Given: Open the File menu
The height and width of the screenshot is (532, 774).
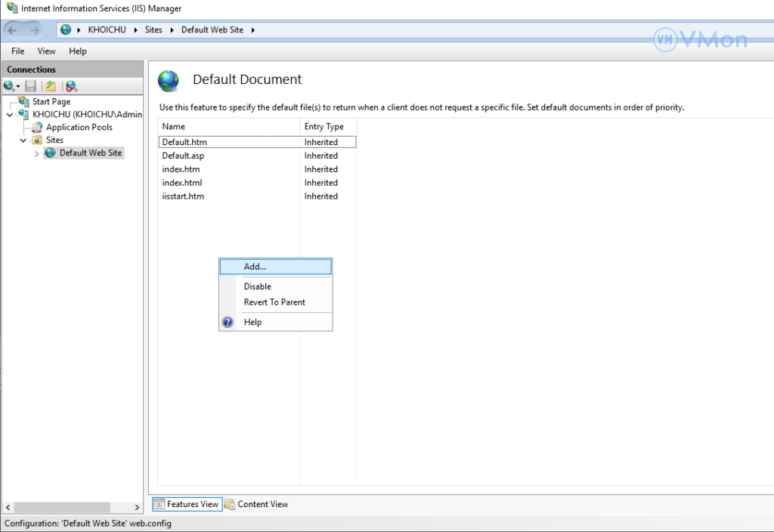Looking at the screenshot, I should coord(18,51).
